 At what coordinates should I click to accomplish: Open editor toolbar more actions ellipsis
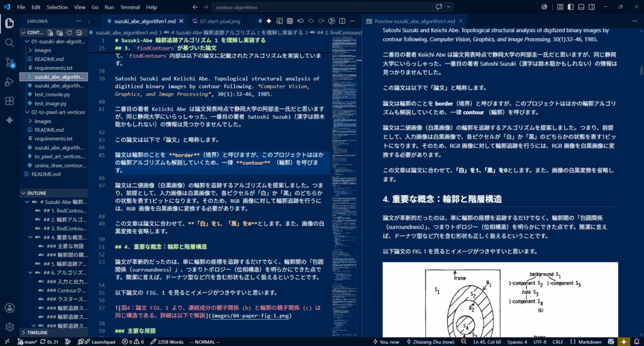(x=352, y=21)
